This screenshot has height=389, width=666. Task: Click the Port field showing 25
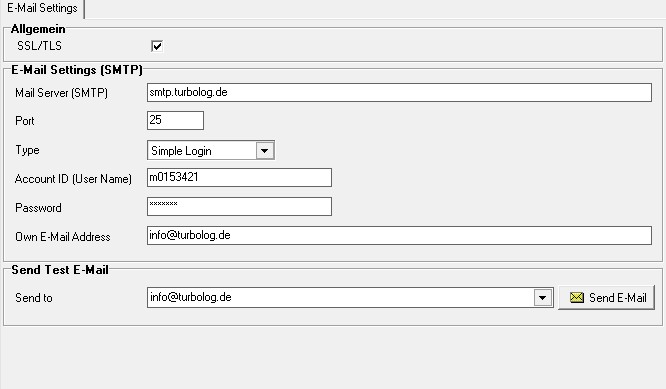[x=175, y=121]
